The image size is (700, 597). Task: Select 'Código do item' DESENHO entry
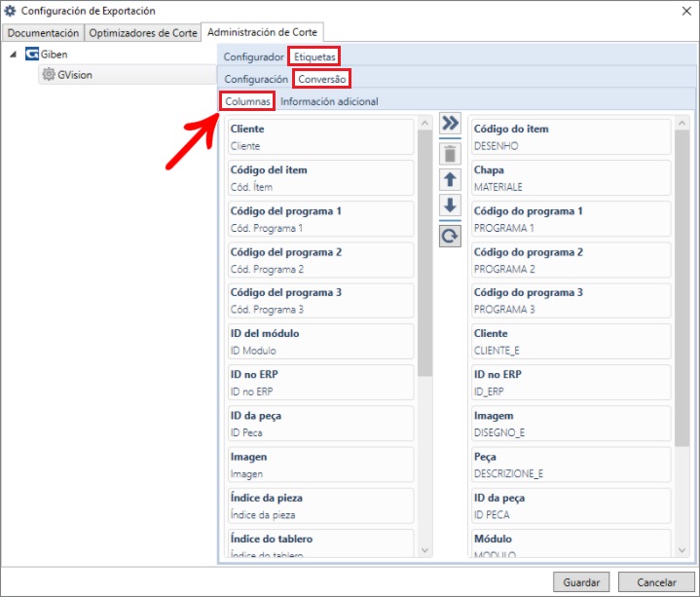pyautogui.click(x=571, y=137)
